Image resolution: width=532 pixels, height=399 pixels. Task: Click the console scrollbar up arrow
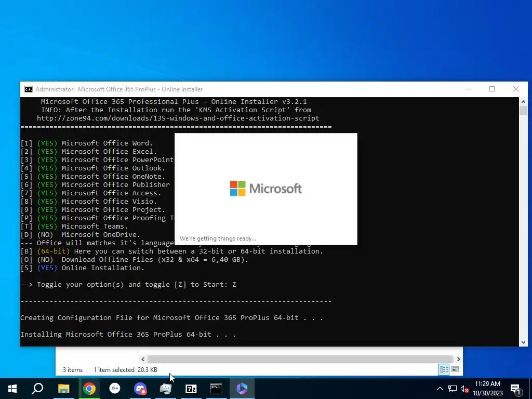click(523, 102)
